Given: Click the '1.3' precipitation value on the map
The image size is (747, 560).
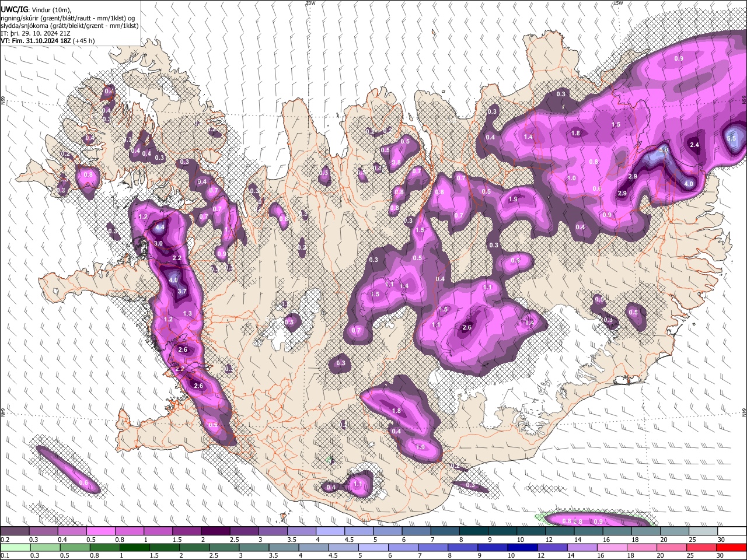Looking at the screenshot, I should coord(187,314).
